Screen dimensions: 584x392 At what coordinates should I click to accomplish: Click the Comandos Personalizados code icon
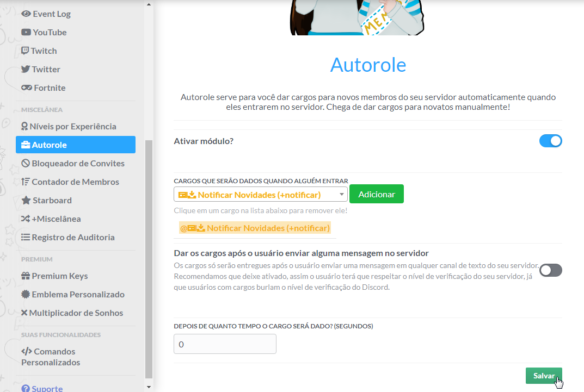pyautogui.click(x=26, y=352)
